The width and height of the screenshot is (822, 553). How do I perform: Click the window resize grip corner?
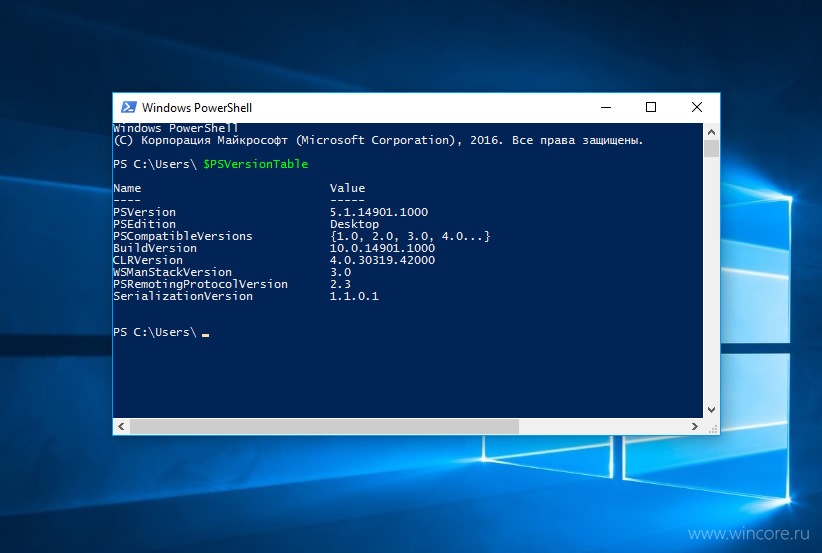pyautogui.click(x=712, y=429)
